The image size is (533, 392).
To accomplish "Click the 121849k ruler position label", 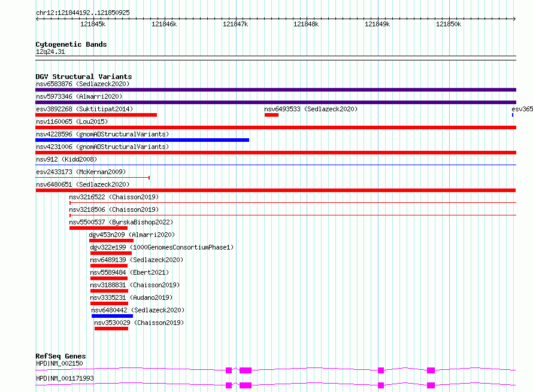I will [x=377, y=24].
